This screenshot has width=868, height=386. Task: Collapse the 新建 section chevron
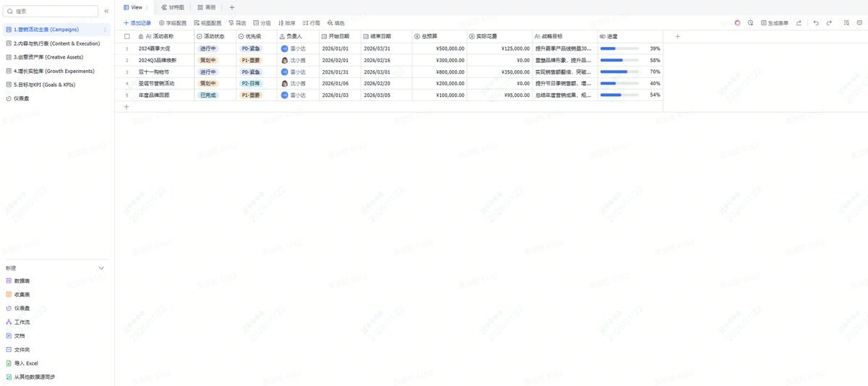[x=101, y=267]
